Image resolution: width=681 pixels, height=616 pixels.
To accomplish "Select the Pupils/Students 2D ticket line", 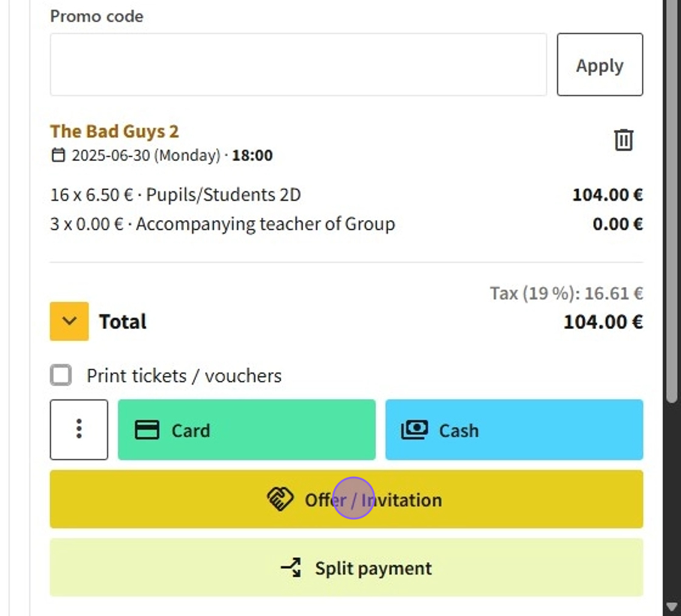I will pos(176,195).
